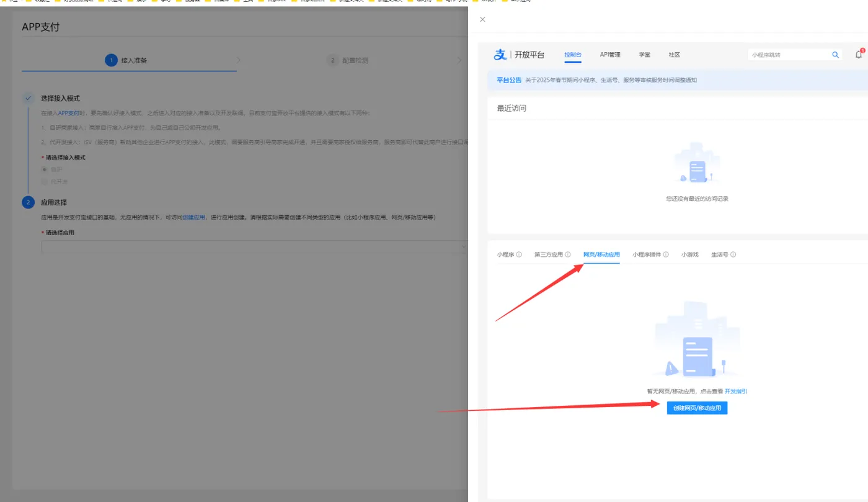This screenshot has height=502, width=868.
Task: Click the 接入准备 step label
Action: tap(134, 61)
